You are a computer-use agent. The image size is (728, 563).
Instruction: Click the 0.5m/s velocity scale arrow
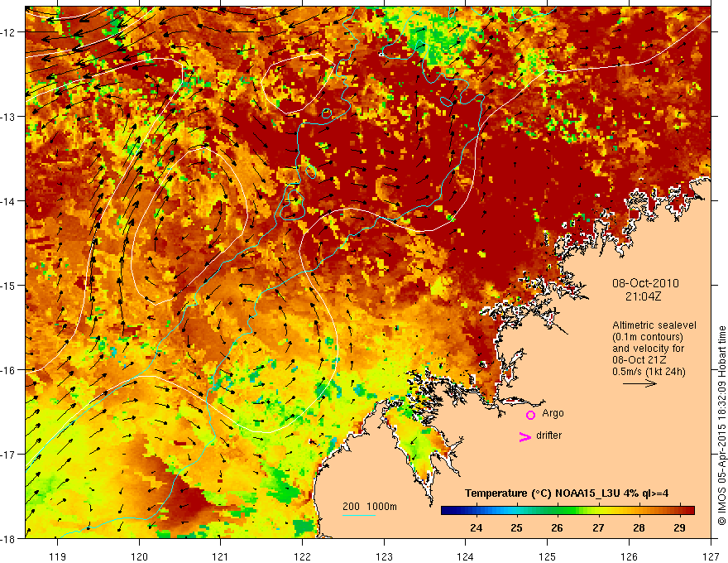pyautogui.click(x=639, y=383)
